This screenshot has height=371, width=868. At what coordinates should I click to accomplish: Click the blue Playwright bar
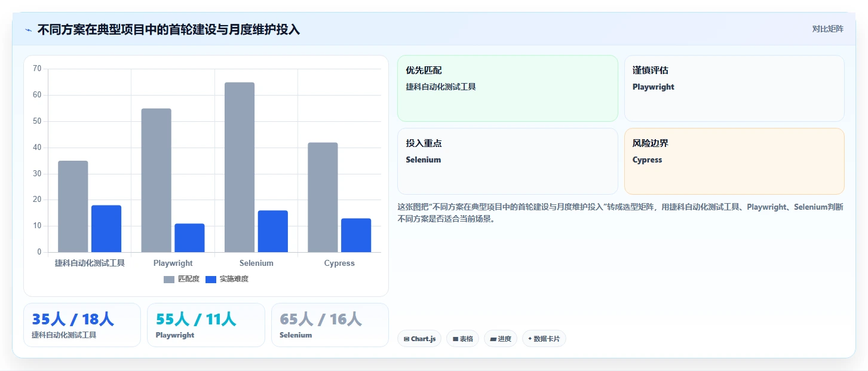[x=189, y=238]
